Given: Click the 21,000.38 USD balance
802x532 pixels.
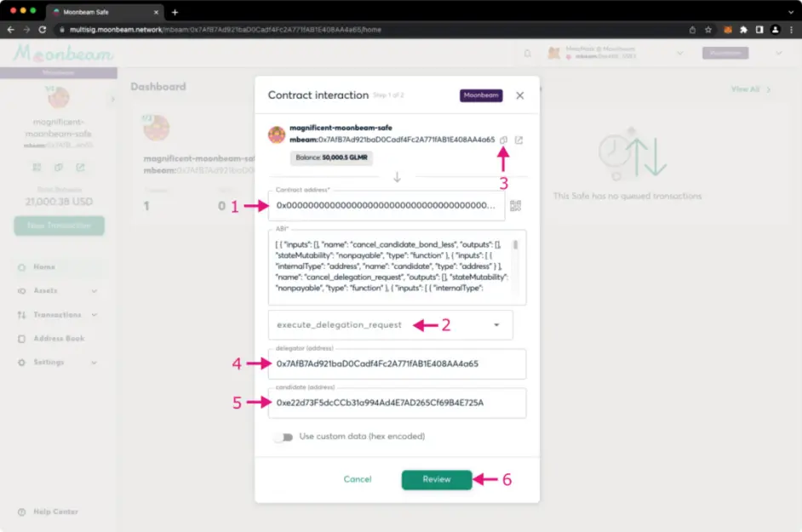Looking at the screenshot, I should point(59,202).
